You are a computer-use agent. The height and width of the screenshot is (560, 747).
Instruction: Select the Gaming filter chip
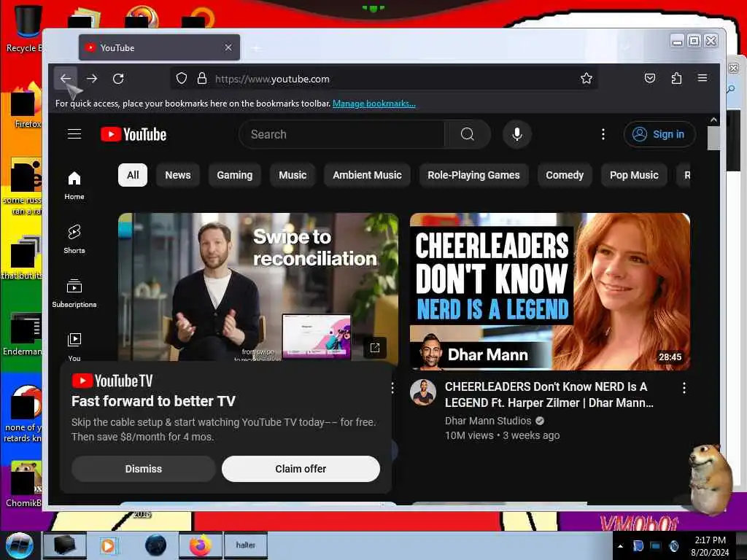pos(234,175)
